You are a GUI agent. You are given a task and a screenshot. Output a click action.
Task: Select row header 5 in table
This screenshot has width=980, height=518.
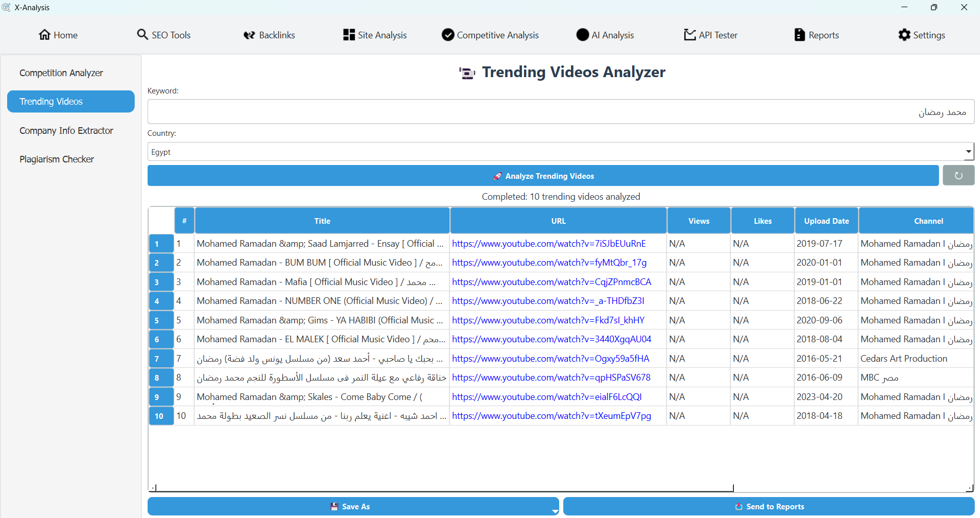tap(161, 320)
